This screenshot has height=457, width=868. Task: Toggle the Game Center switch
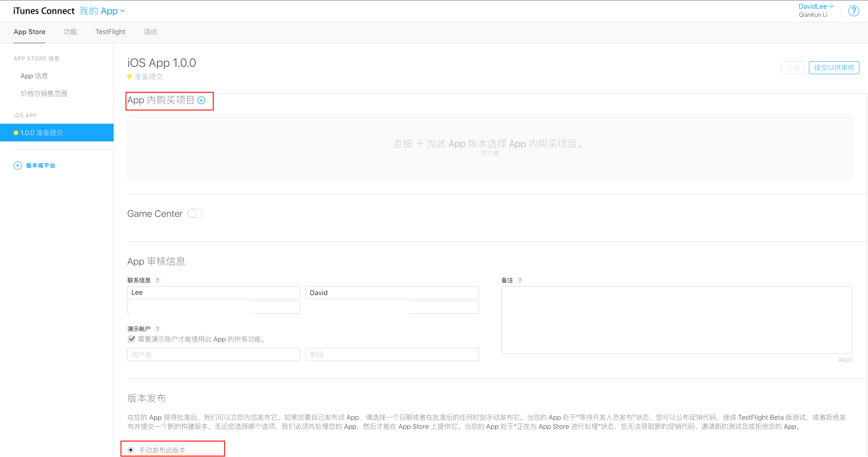195,213
